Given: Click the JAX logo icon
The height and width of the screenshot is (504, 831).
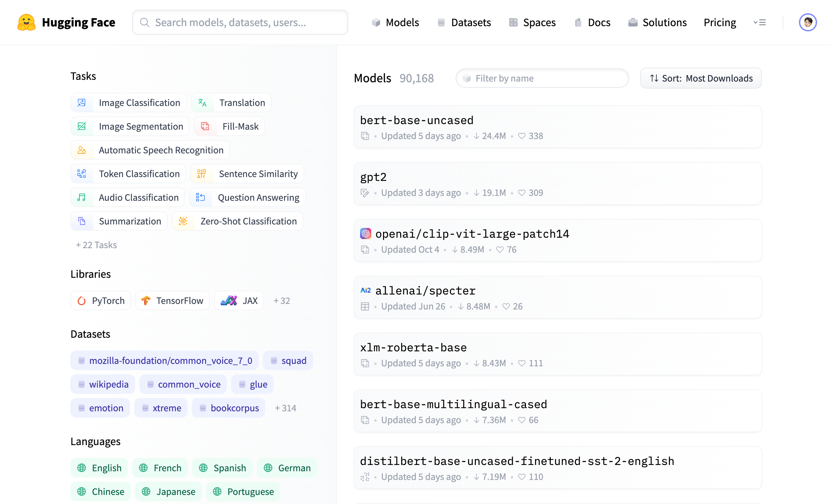Looking at the screenshot, I should [229, 301].
